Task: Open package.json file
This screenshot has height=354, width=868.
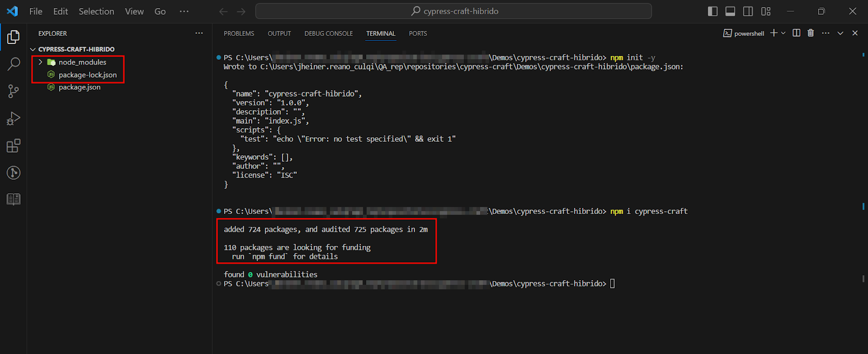Action: [80, 87]
